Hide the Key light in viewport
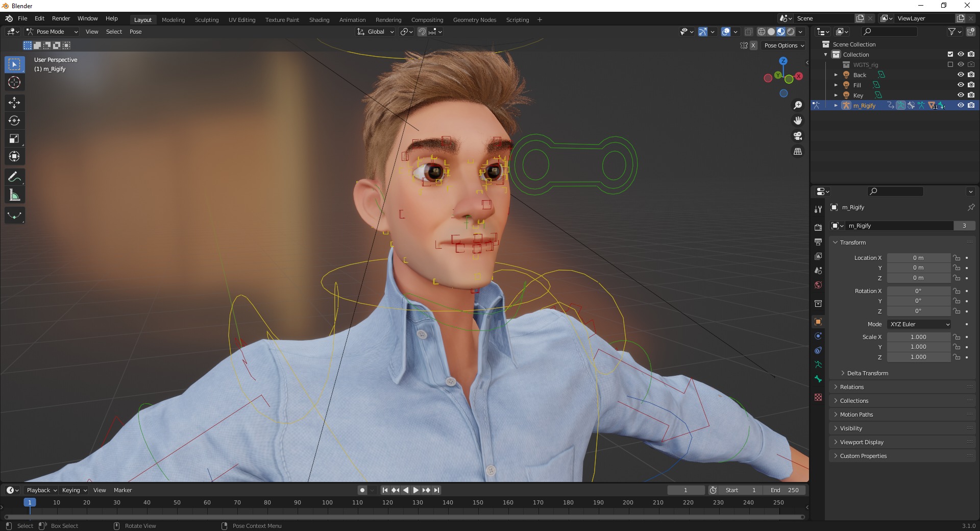 (x=961, y=95)
